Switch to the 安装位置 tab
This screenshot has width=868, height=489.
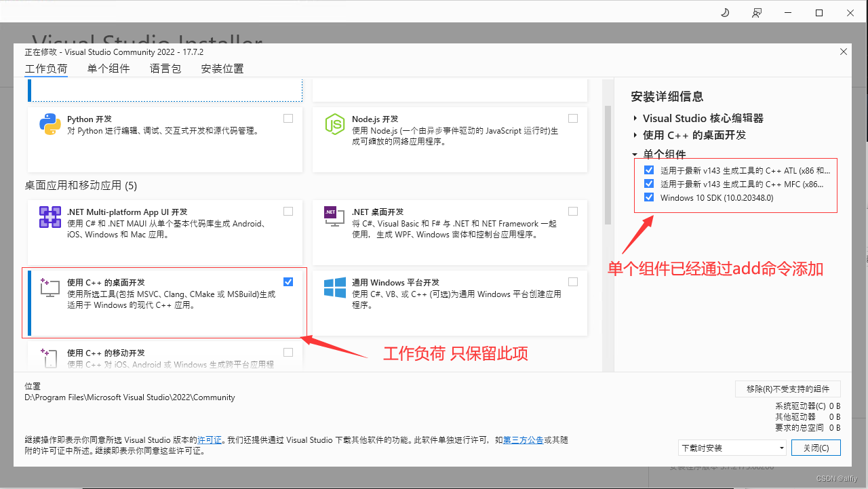222,69
